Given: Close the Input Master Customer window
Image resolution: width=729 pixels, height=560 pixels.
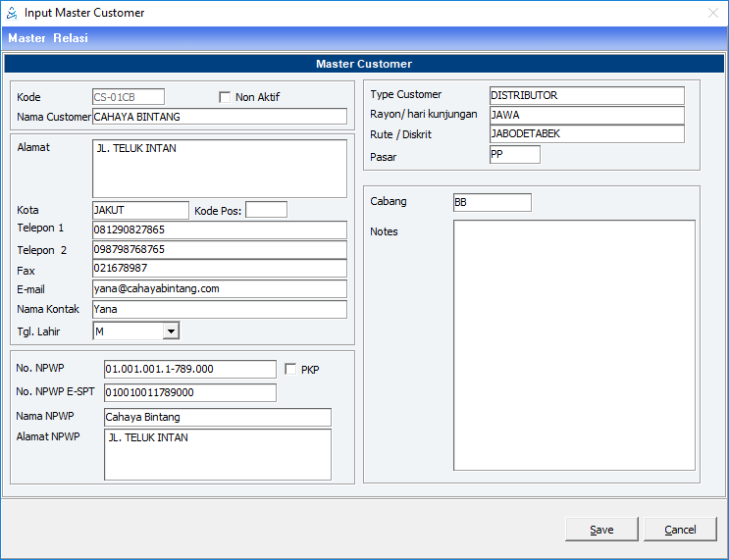Looking at the screenshot, I should point(712,13).
